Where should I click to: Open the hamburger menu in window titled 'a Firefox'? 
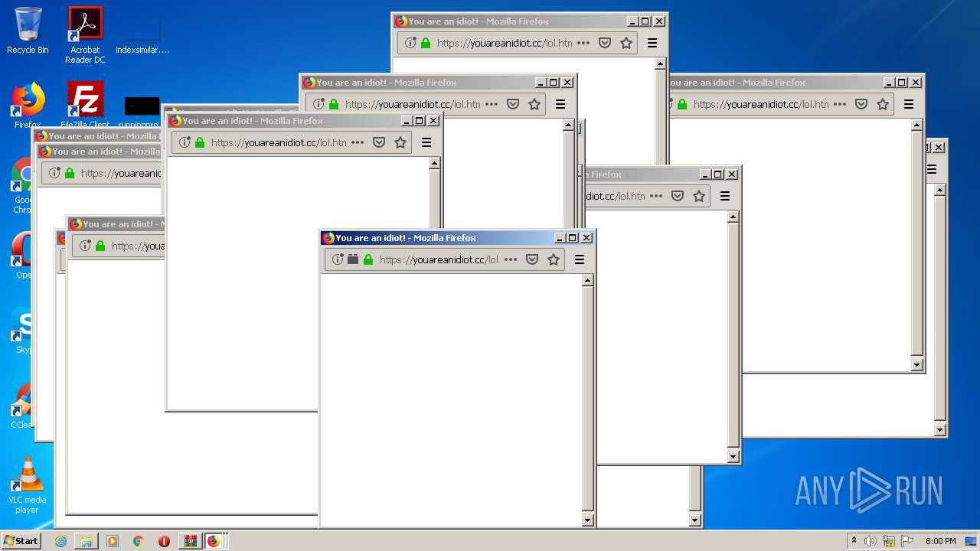point(725,196)
